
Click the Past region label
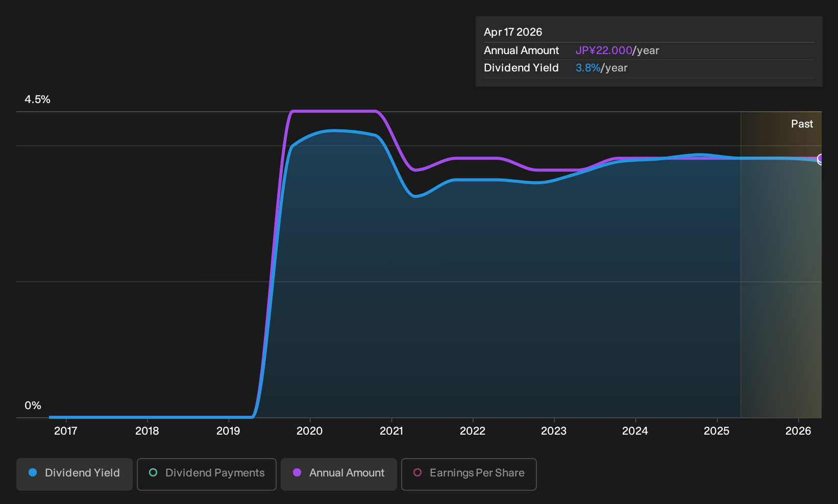[x=802, y=124]
